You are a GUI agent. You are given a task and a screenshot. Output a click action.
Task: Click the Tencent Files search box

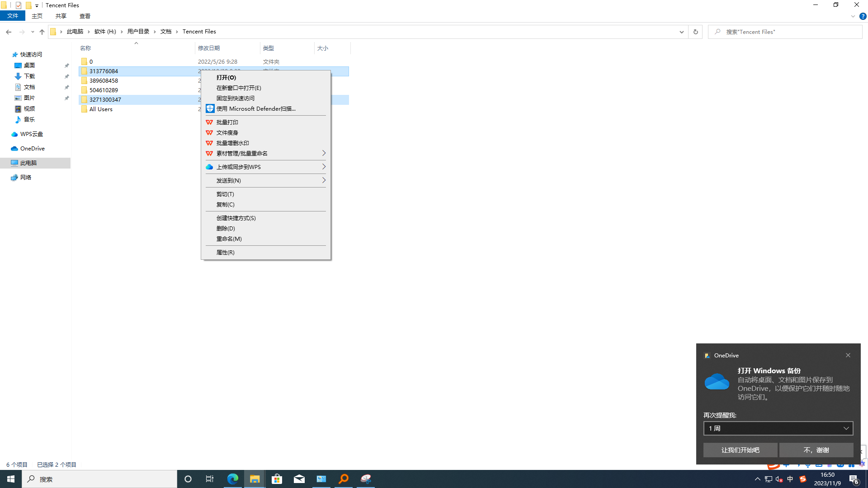785,32
